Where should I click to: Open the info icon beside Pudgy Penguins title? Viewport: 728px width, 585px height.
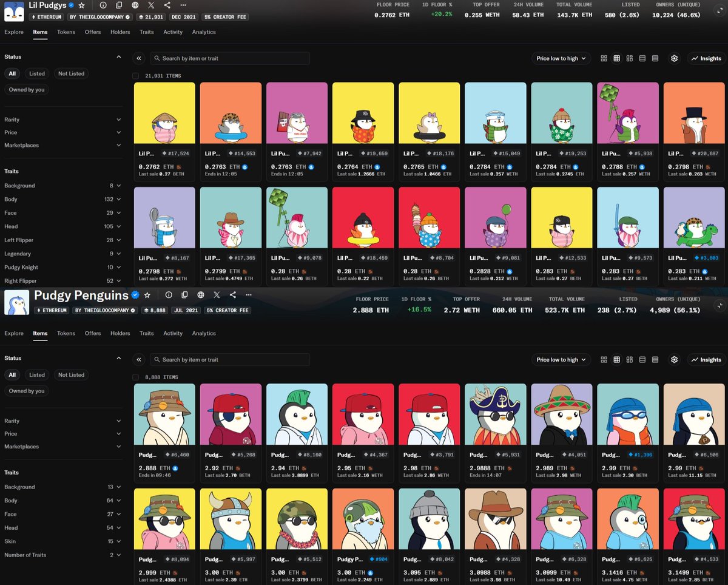tap(169, 295)
